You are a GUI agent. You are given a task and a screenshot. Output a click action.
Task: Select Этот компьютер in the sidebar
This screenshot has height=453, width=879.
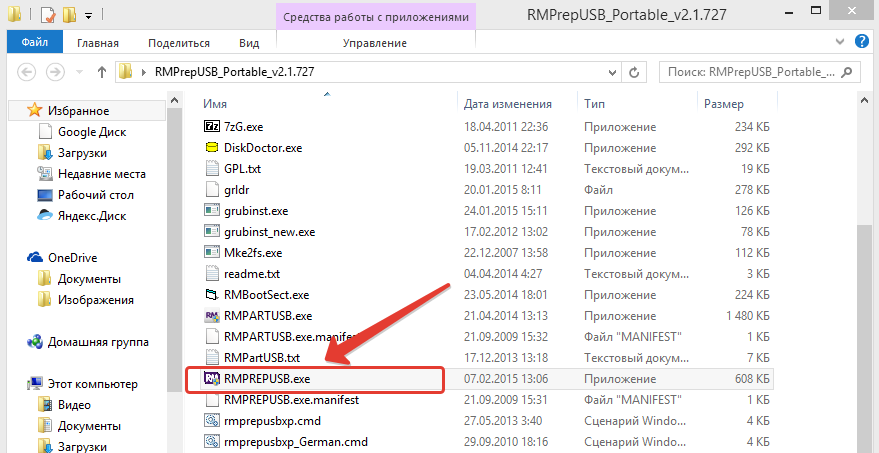tap(92, 384)
